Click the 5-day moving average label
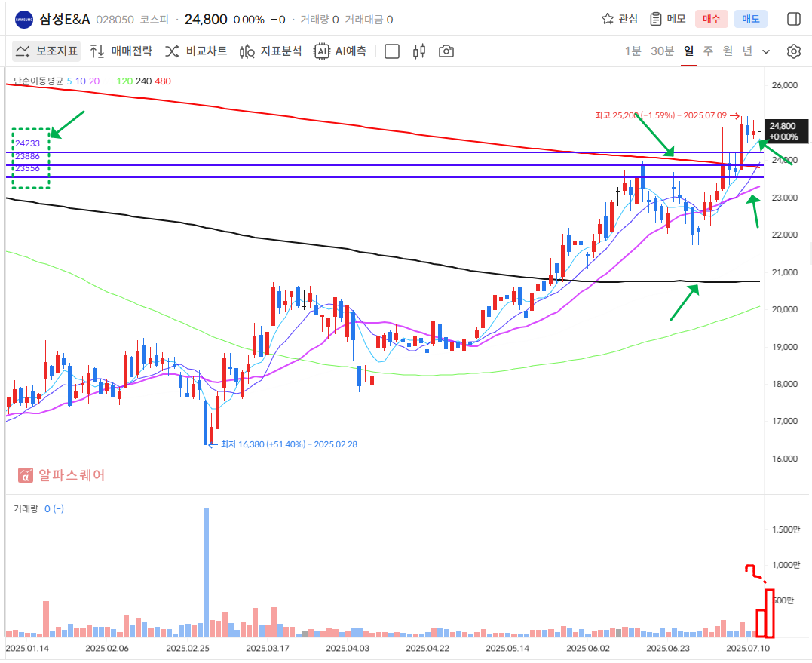Viewport: 812px width, 663px height. coord(69,81)
